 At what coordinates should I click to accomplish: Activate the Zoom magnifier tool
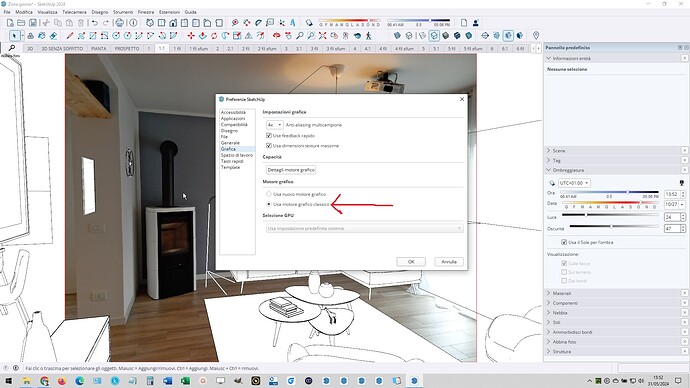tap(300, 36)
